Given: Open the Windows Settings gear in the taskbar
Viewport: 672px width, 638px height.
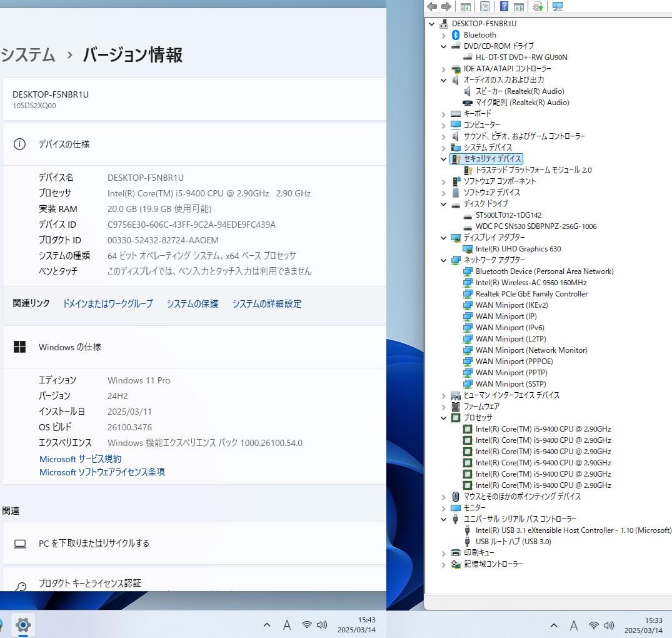Looking at the screenshot, I should click(x=23, y=625).
